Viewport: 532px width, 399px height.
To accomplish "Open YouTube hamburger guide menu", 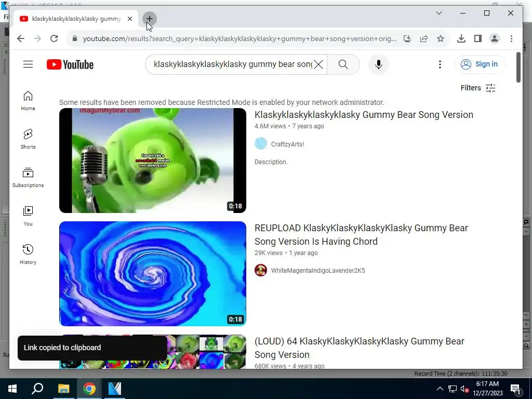I will (28, 64).
